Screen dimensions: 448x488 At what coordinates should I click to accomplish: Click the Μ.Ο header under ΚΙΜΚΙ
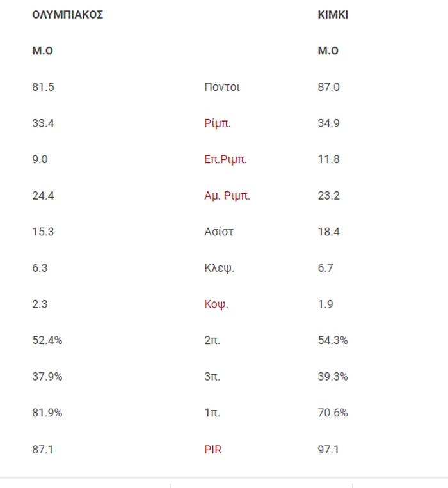328,51
